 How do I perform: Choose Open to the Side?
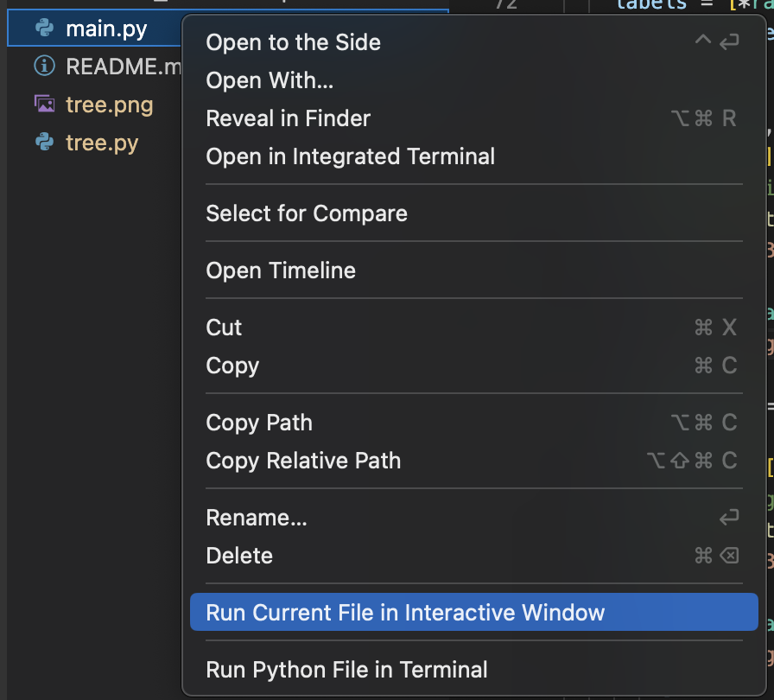(474, 42)
